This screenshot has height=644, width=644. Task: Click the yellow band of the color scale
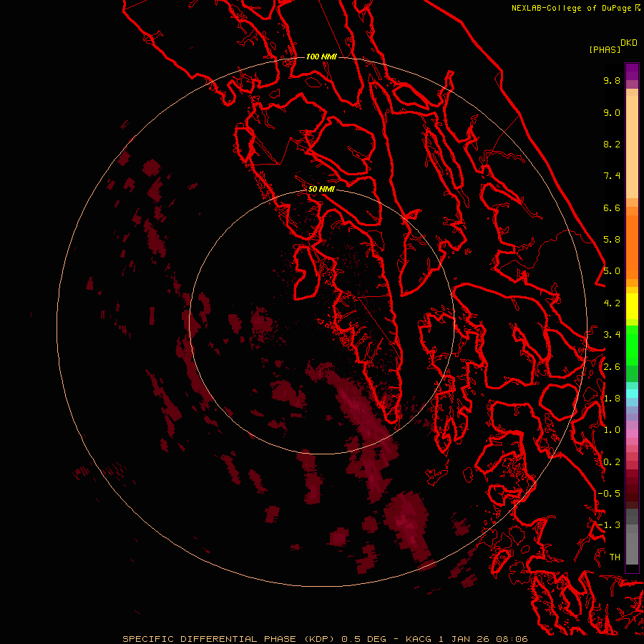[x=632, y=306]
